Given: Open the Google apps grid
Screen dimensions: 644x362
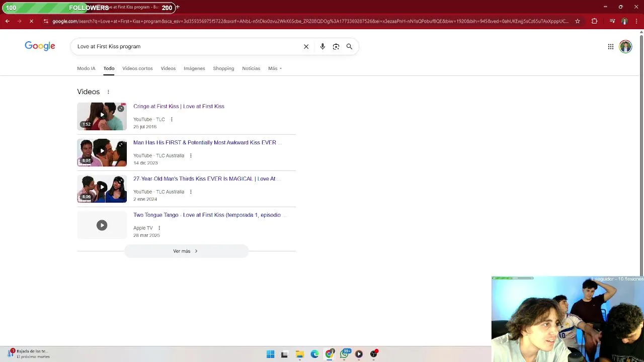Looking at the screenshot, I should [x=611, y=47].
